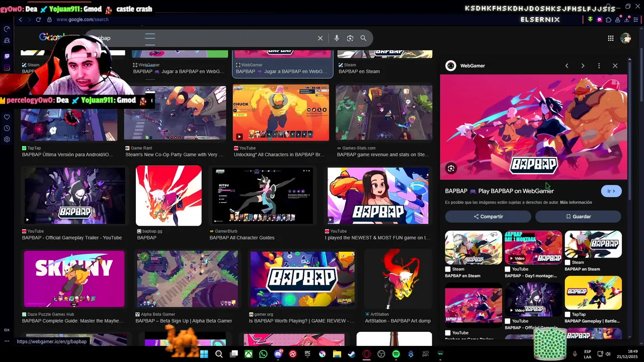Image resolution: width=644 pixels, height=362 pixels.
Task: Click the BAPBAP en Steam top result caption
Action: pos(359,71)
